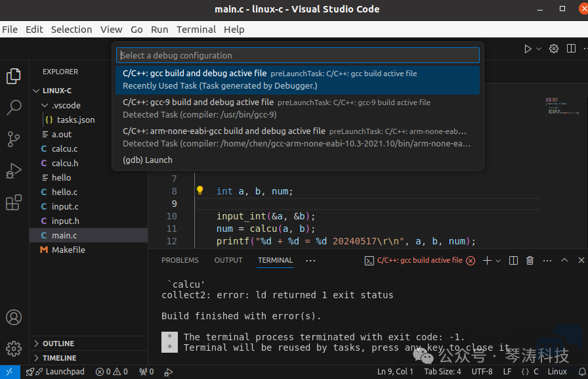Close the terminal panel
This screenshot has width=588, height=379.
[x=581, y=260]
